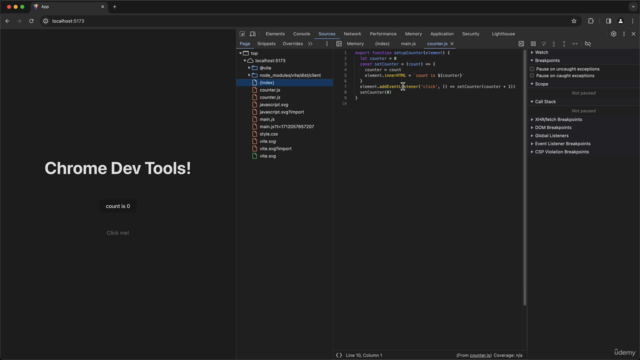
Task: Click browser reload icon
Action: pos(31,21)
